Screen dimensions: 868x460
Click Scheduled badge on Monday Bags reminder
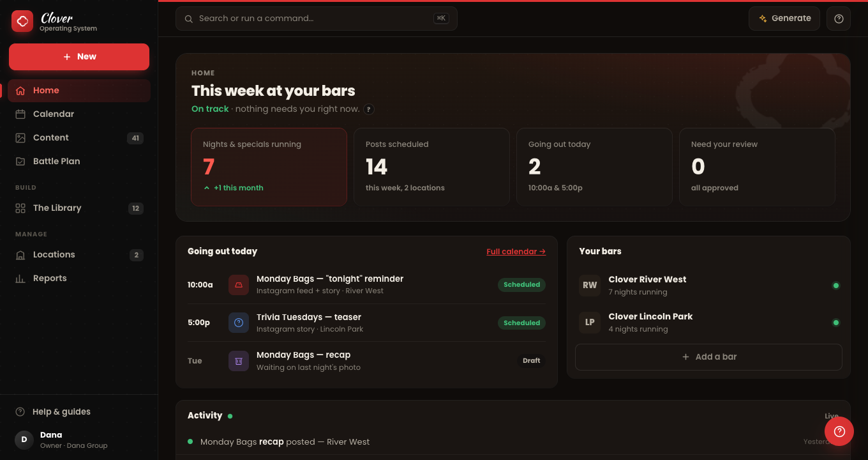click(521, 285)
